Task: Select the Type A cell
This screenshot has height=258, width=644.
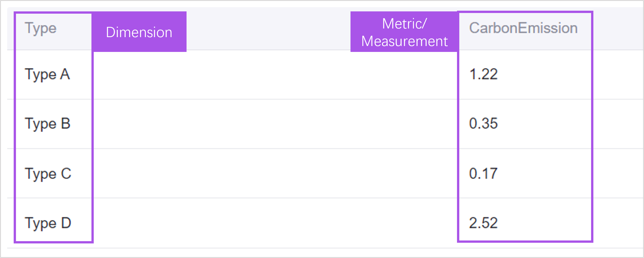Action: [47, 74]
